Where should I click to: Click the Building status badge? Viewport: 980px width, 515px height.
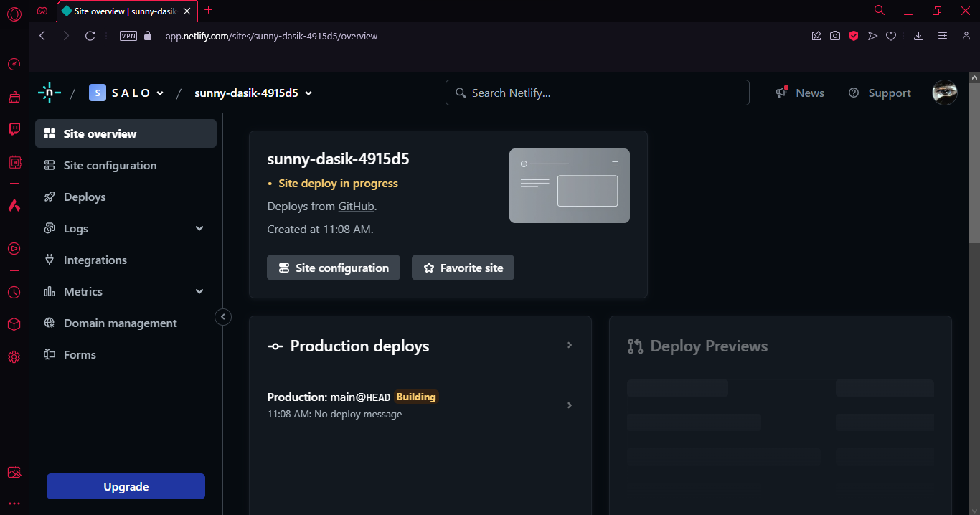pyautogui.click(x=416, y=397)
